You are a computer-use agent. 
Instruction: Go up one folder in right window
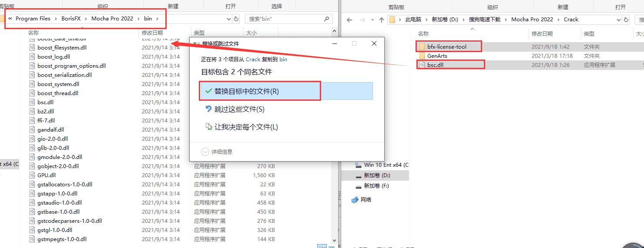pos(382,20)
